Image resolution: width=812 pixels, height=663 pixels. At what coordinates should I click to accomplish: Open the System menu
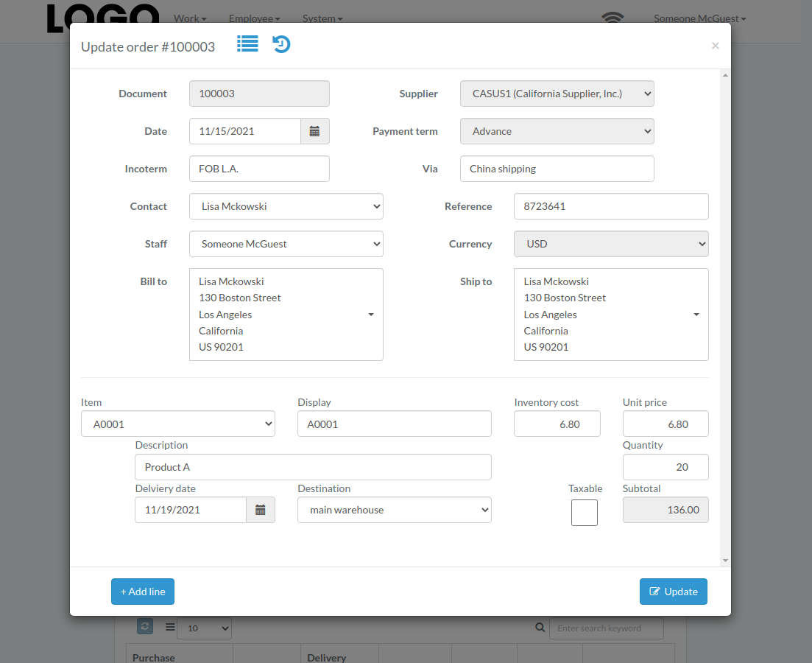click(x=322, y=18)
